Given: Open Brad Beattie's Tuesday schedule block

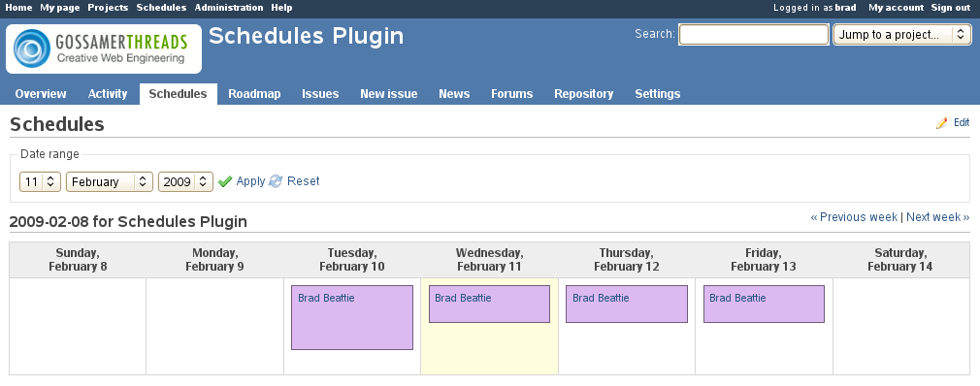Looking at the screenshot, I should pyautogui.click(x=352, y=317).
